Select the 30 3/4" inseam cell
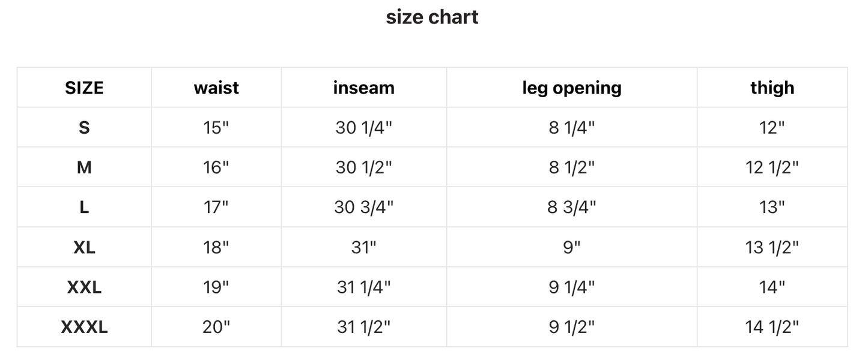The width and height of the screenshot is (868, 360). [364, 207]
